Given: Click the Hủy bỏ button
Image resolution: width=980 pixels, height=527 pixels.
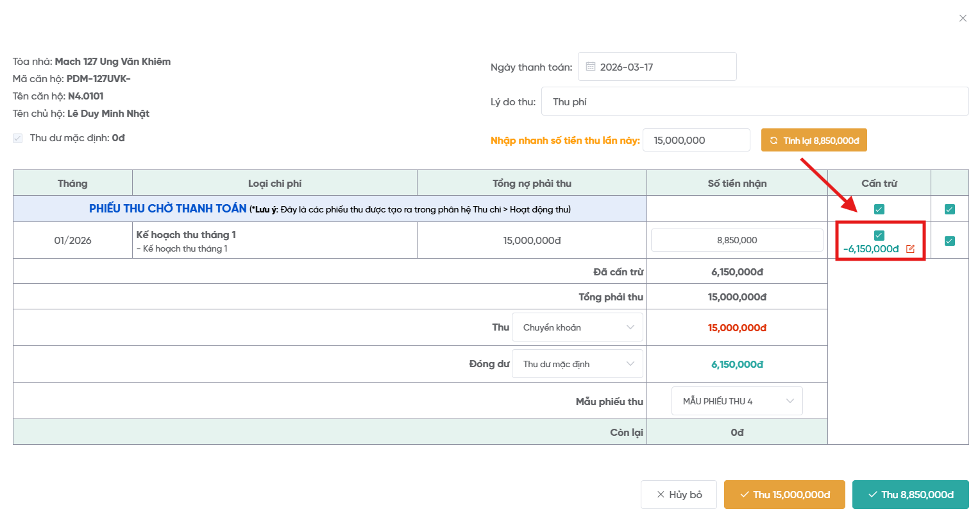Looking at the screenshot, I should (x=679, y=495).
